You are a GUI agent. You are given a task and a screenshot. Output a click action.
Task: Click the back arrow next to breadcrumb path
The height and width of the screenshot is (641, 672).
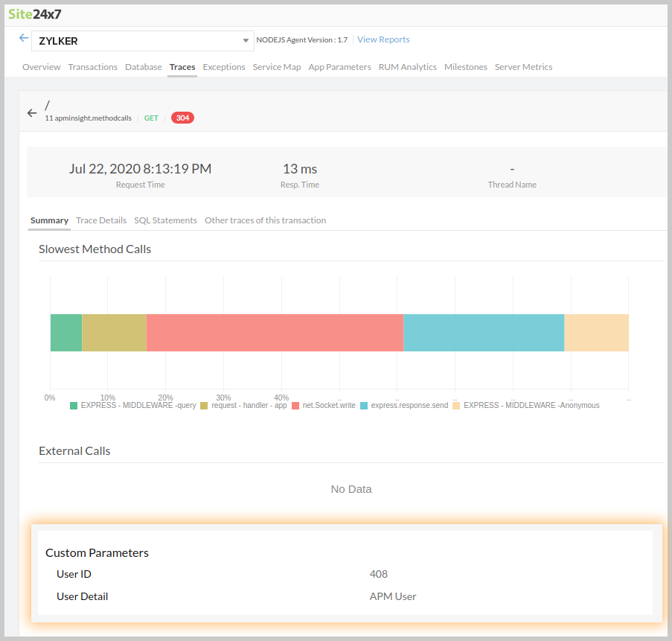[x=31, y=112]
